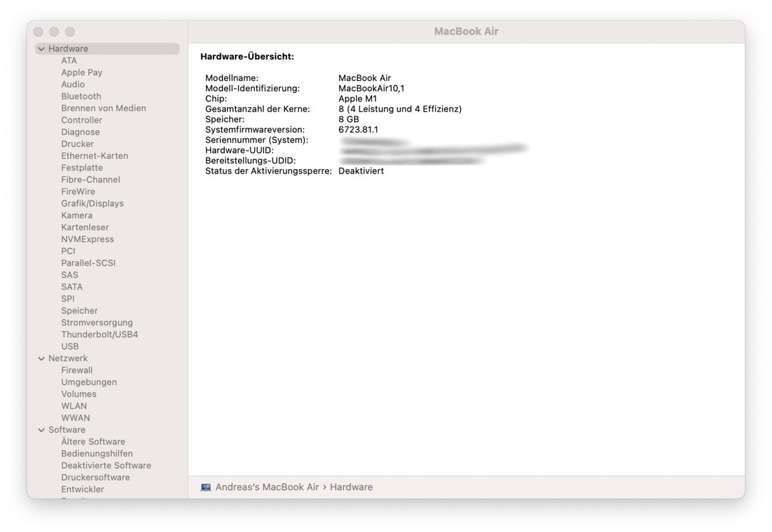Select Parallel-SCSI in the sidebar
This screenshot has width=772, height=532.
pos(89,263)
